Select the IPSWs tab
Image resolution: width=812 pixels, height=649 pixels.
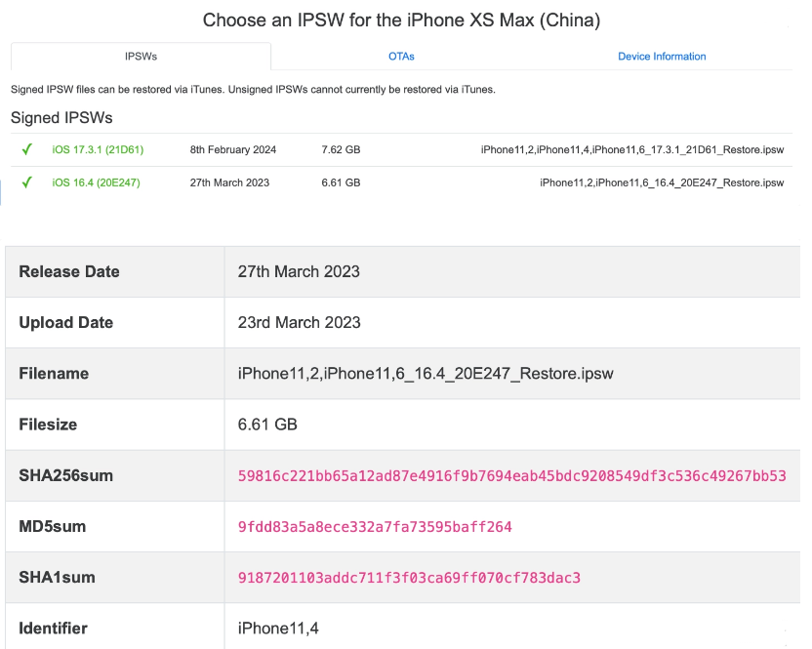[x=141, y=57]
